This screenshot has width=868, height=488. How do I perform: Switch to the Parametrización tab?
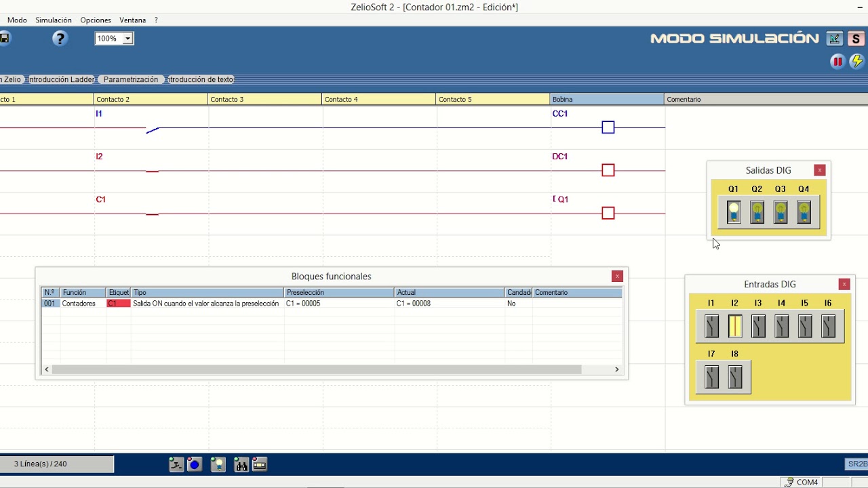tap(131, 79)
